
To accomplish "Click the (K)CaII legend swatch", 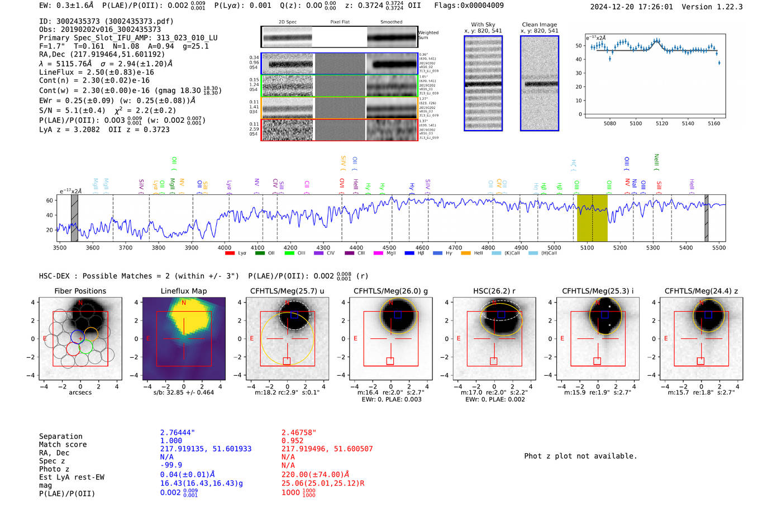I will coord(497,253).
